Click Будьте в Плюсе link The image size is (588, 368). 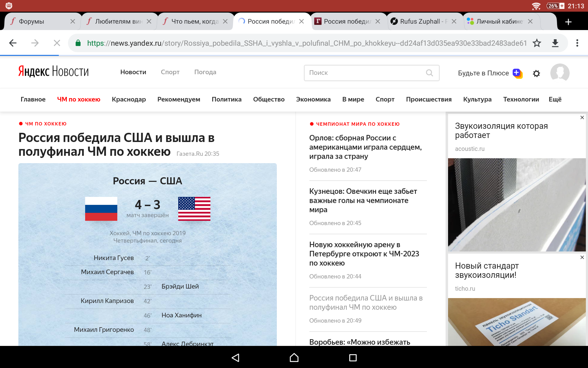click(483, 73)
